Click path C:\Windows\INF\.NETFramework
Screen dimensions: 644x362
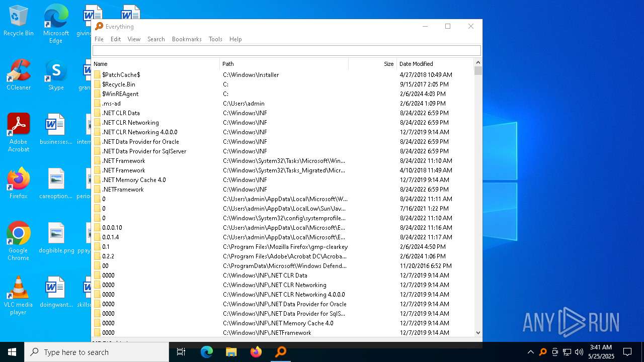[x=267, y=333]
